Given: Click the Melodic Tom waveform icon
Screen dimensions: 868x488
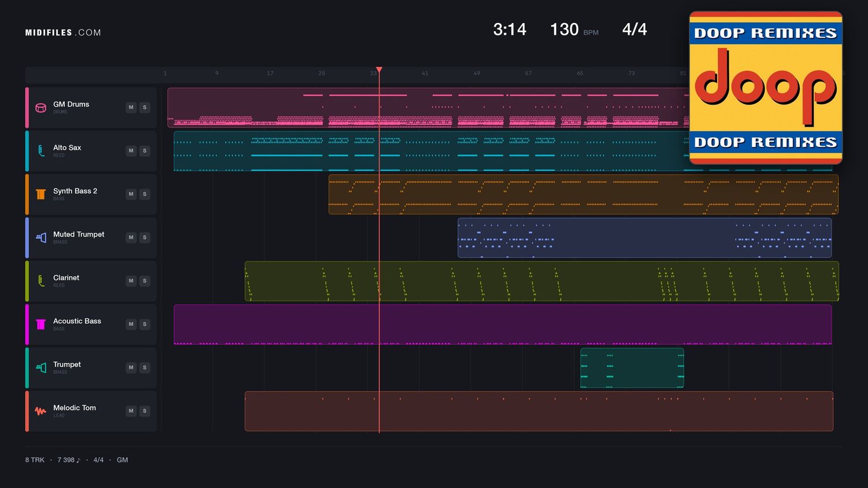Looking at the screenshot, I should point(41,411).
